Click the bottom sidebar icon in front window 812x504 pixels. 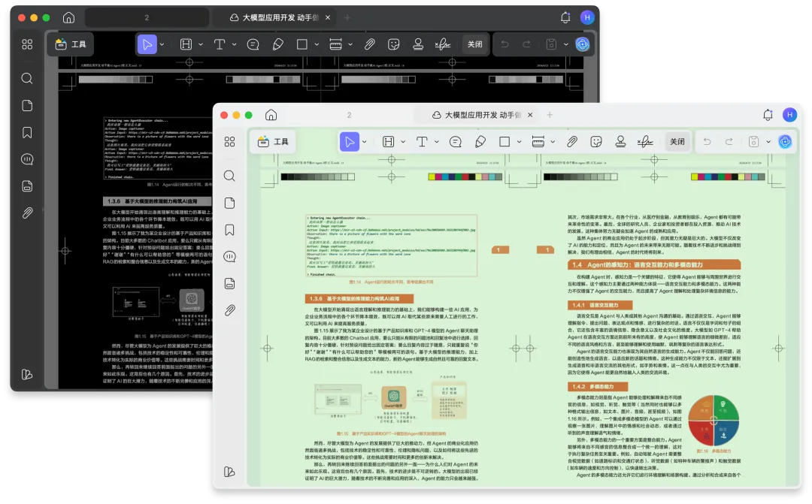point(229,472)
